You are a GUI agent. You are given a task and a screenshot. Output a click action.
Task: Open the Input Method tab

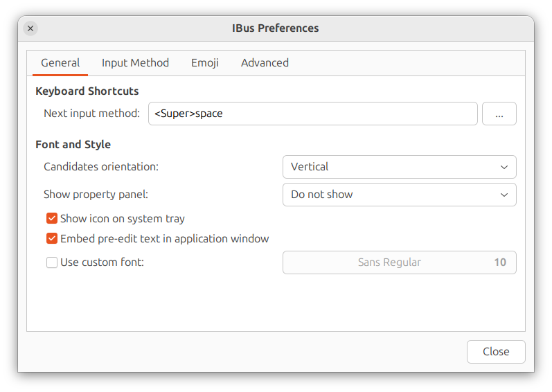point(135,62)
